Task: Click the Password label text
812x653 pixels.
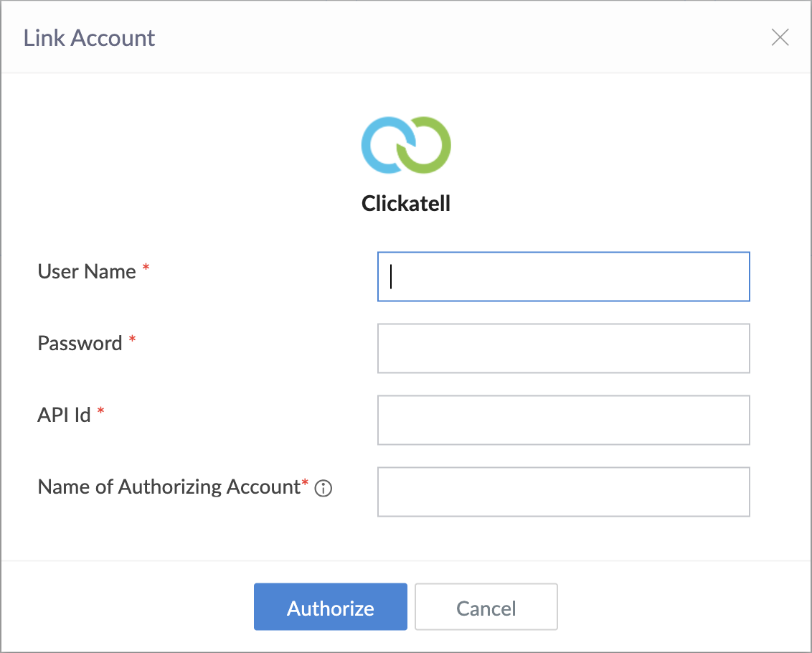Action: click(80, 344)
